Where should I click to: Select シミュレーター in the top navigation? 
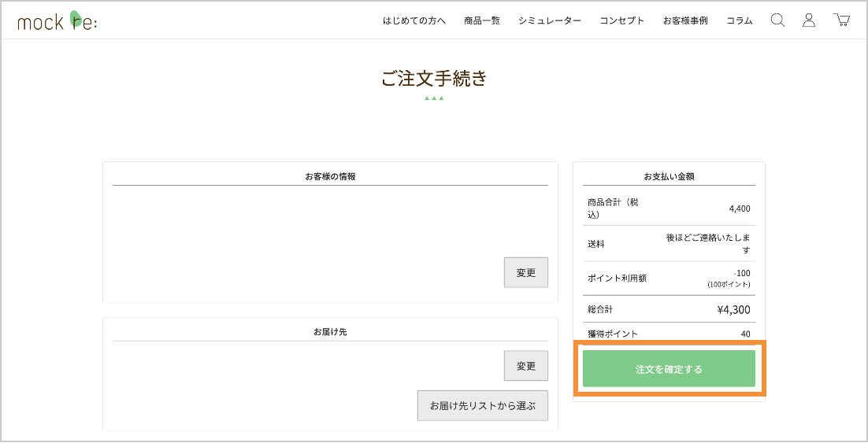(550, 21)
